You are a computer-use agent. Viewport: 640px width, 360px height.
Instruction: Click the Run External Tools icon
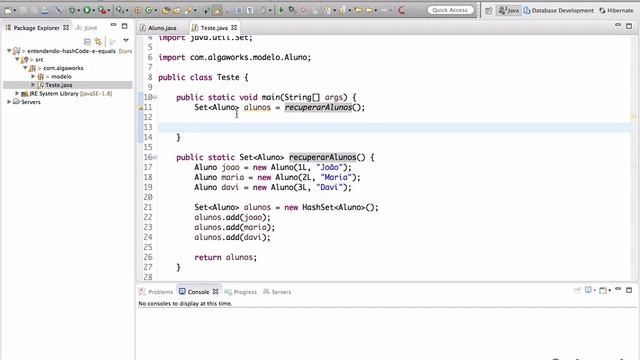[x=102, y=10]
